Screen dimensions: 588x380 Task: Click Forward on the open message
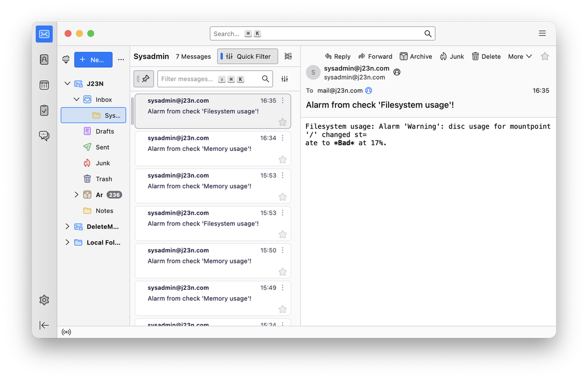click(375, 56)
